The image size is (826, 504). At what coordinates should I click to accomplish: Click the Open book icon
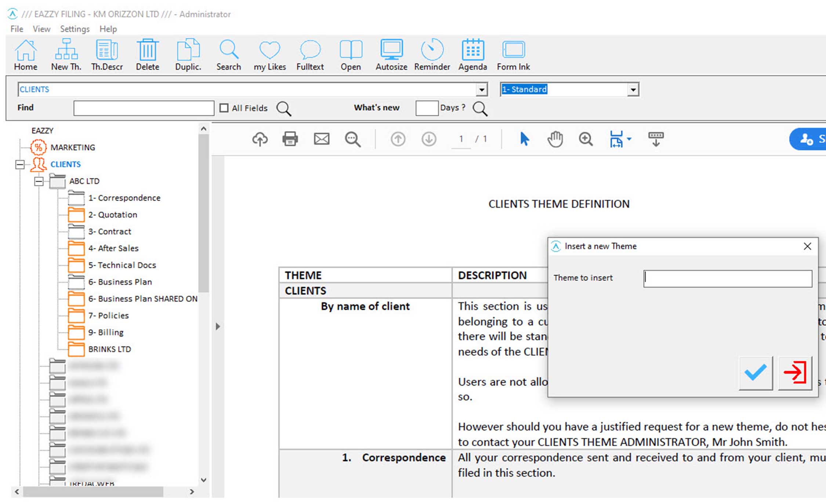point(351,55)
